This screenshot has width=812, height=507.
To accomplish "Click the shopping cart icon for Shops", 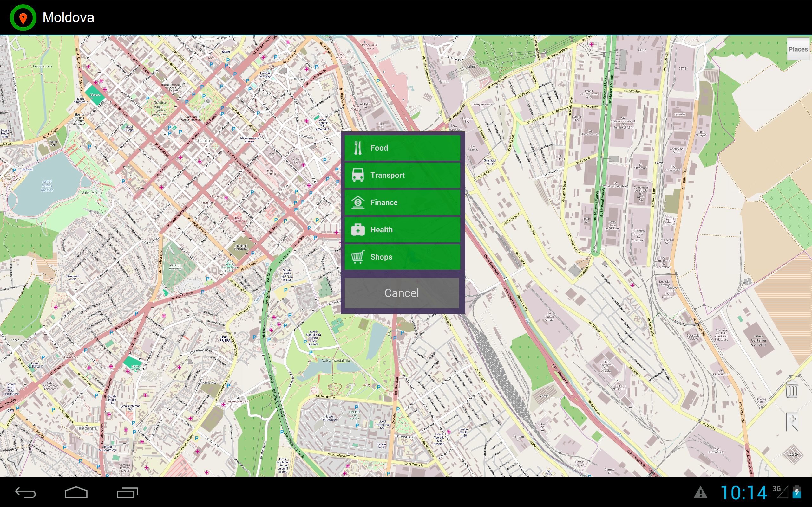I will coord(358,257).
